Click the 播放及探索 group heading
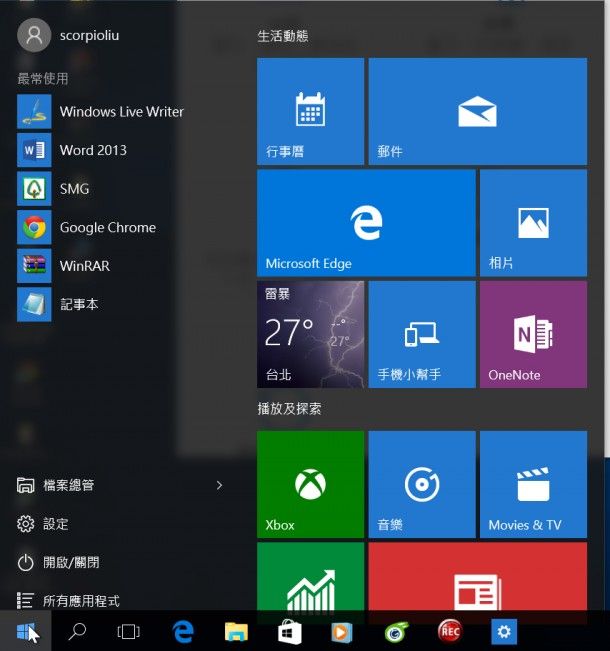The image size is (610, 651). click(289, 409)
